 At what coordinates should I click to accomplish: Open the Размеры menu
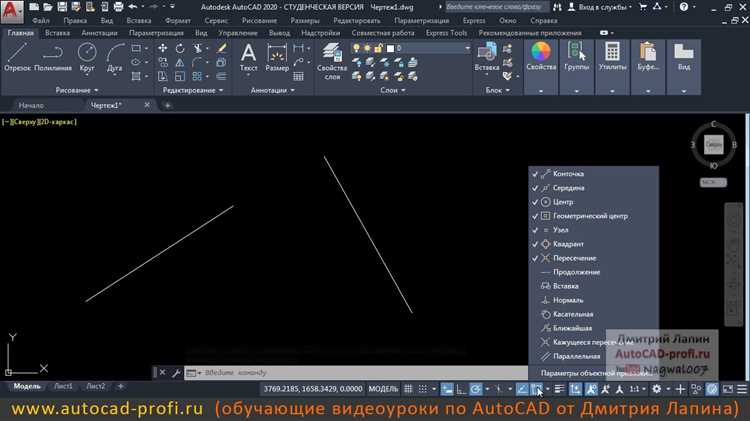[x=305, y=21]
